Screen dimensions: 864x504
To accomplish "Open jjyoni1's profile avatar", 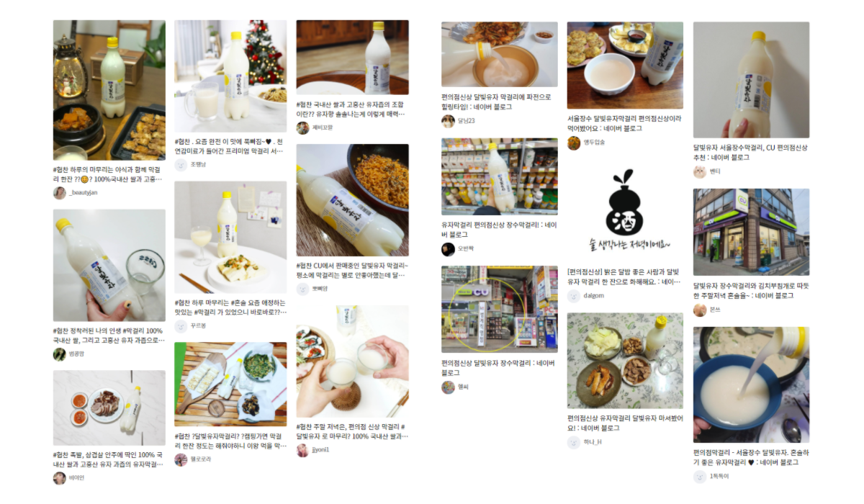I will click(303, 449).
